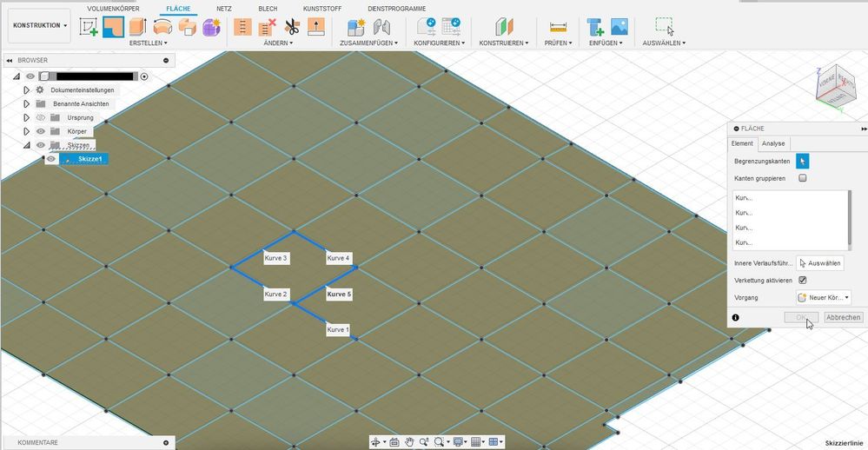
Task: Expand Dokumenteinstellungen tree node
Action: tap(26, 89)
